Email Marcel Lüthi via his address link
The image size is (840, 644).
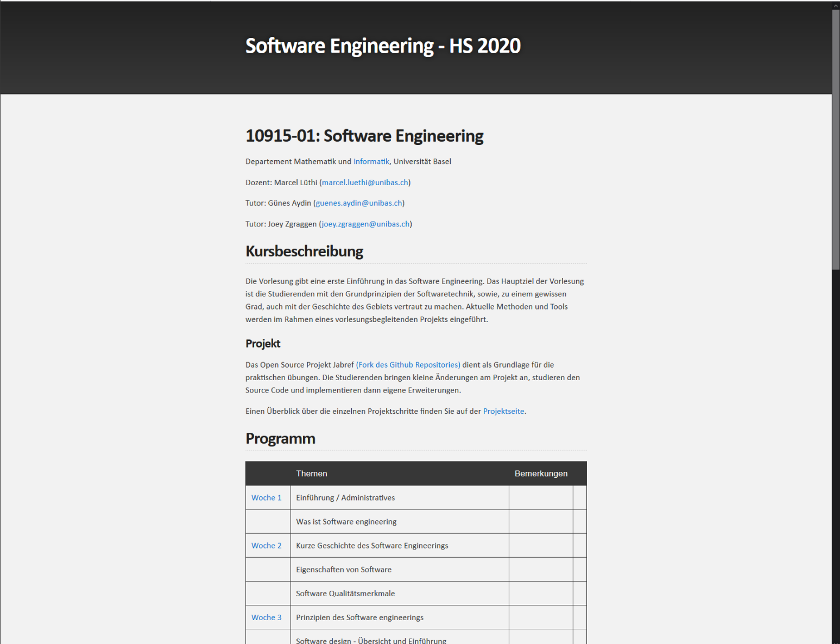365,182
